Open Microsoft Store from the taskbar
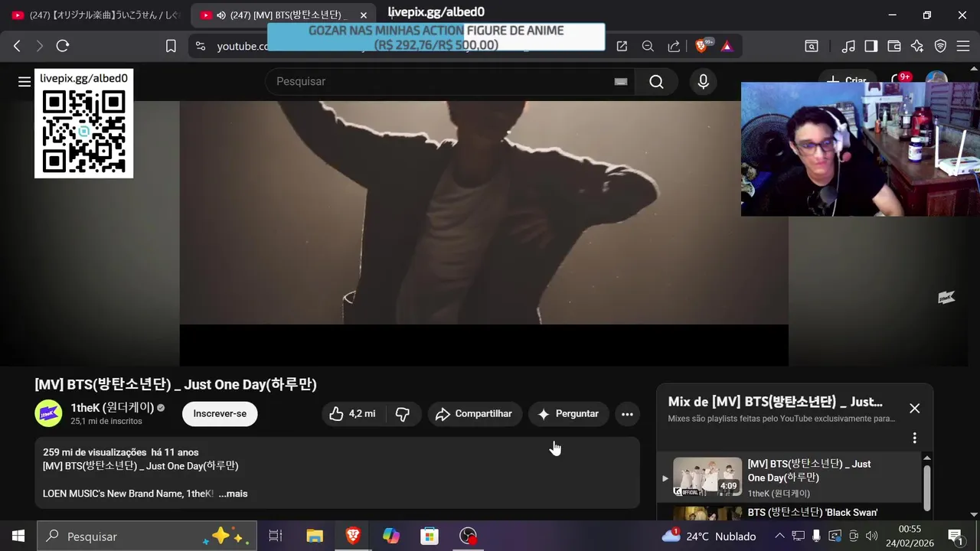Screen dimensions: 980x551 pyautogui.click(x=430, y=536)
